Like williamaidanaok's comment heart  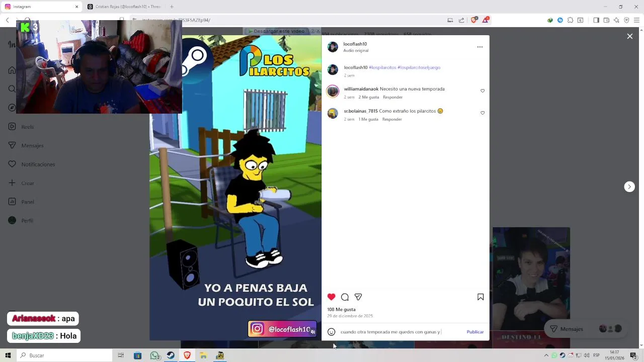pyautogui.click(x=482, y=91)
